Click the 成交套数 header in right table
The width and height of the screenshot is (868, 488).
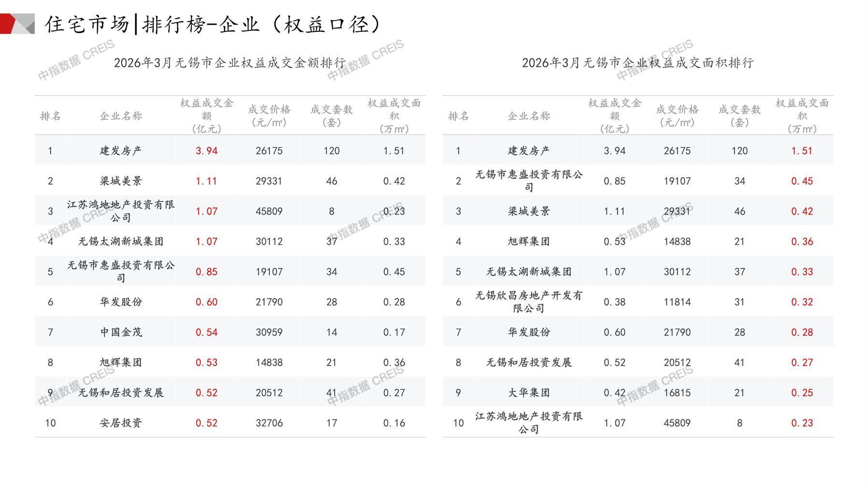(x=740, y=116)
